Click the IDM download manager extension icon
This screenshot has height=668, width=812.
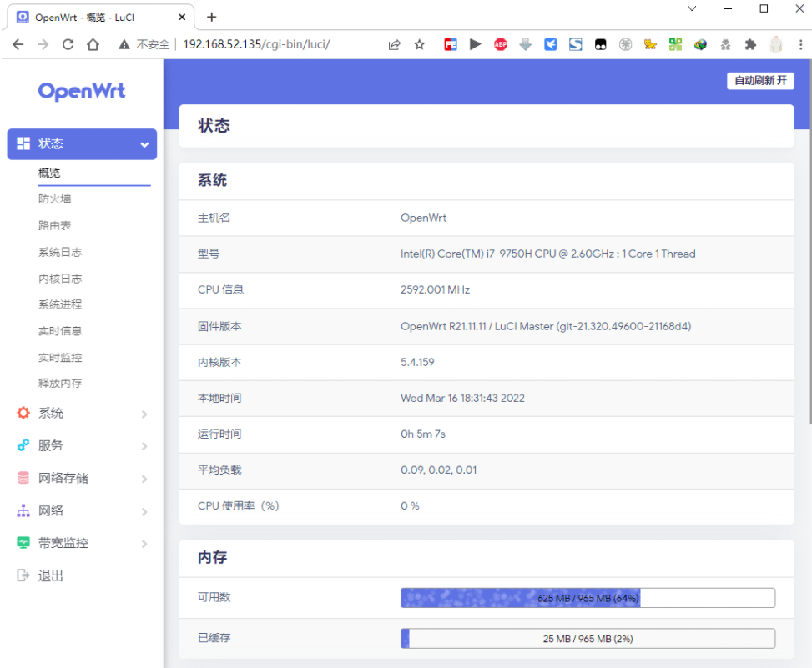(525, 44)
